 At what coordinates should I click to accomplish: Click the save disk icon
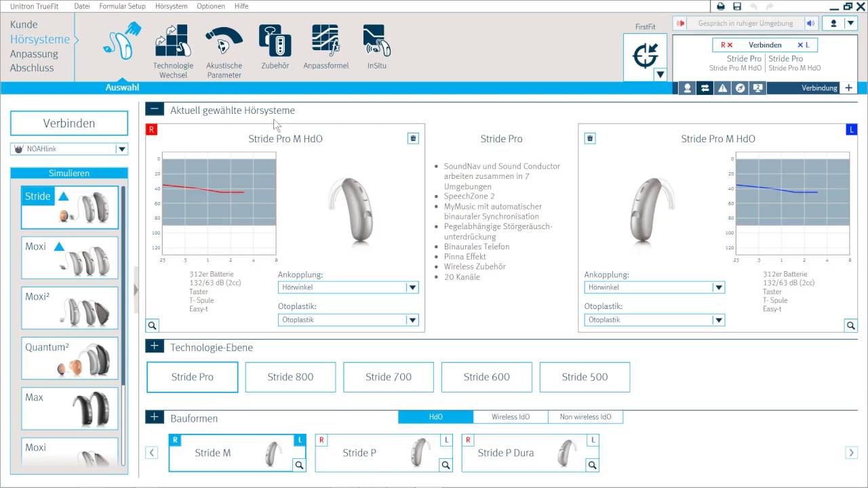[x=737, y=6]
